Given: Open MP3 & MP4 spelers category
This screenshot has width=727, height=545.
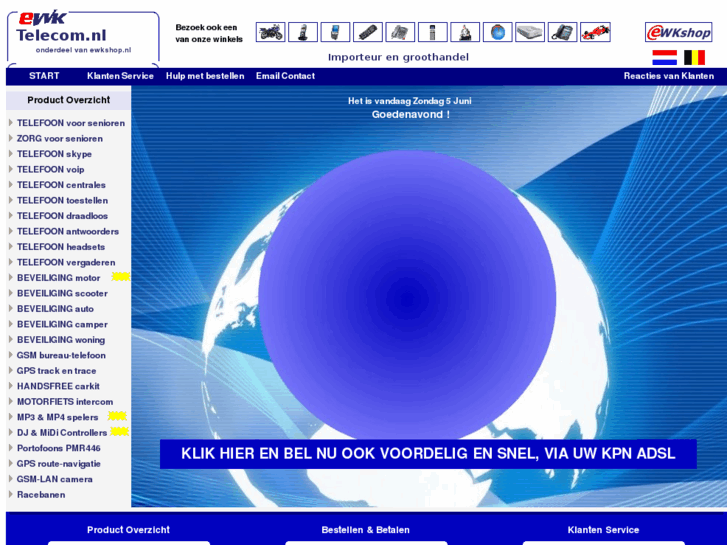Looking at the screenshot, I should tap(57, 417).
